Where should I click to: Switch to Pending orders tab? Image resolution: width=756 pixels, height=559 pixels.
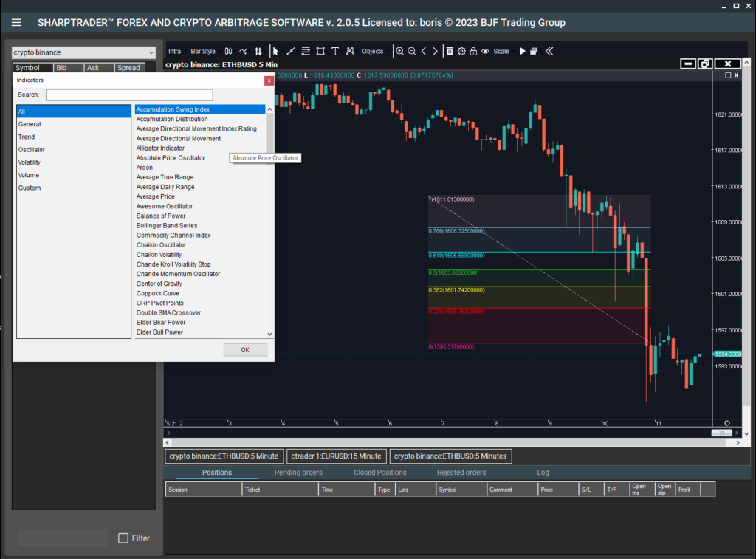click(x=298, y=473)
